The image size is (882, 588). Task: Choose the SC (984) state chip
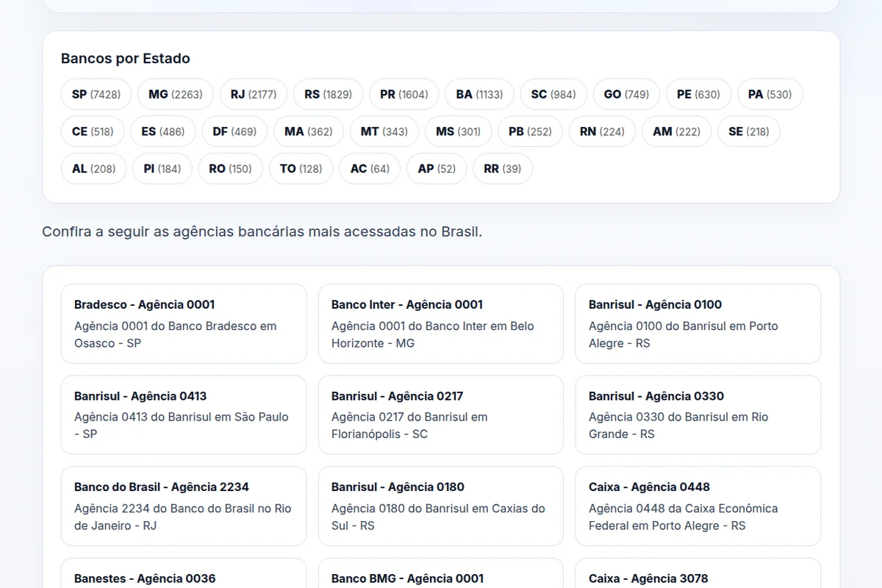[553, 94]
